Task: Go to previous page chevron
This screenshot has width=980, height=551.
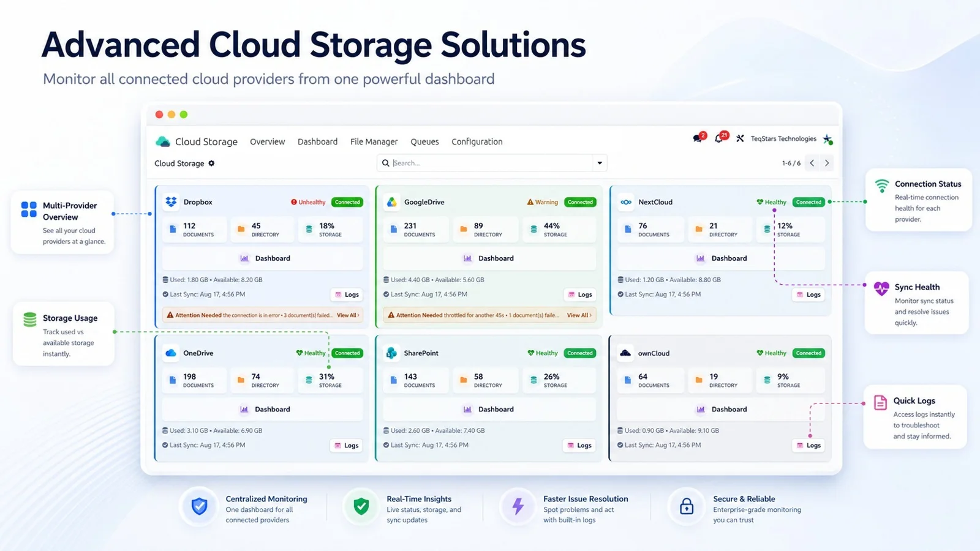Action: (x=812, y=163)
